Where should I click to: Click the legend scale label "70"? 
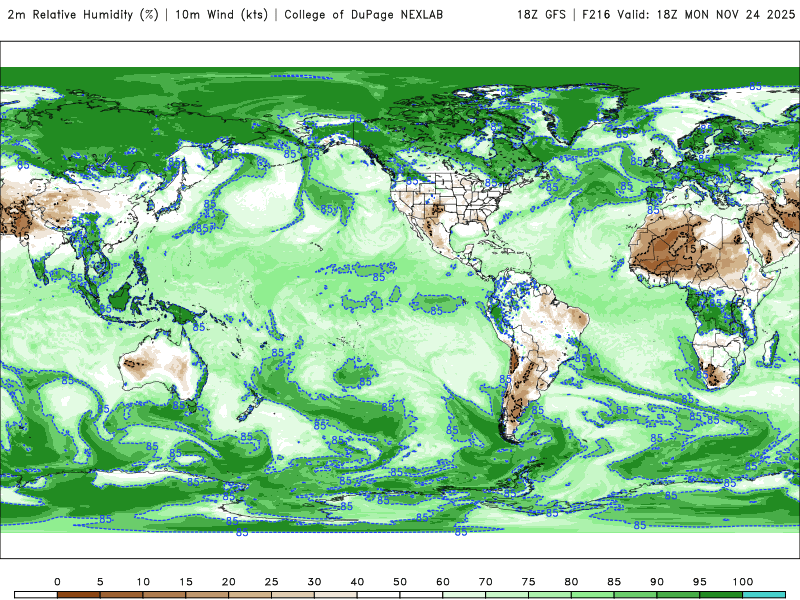coord(486,582)
